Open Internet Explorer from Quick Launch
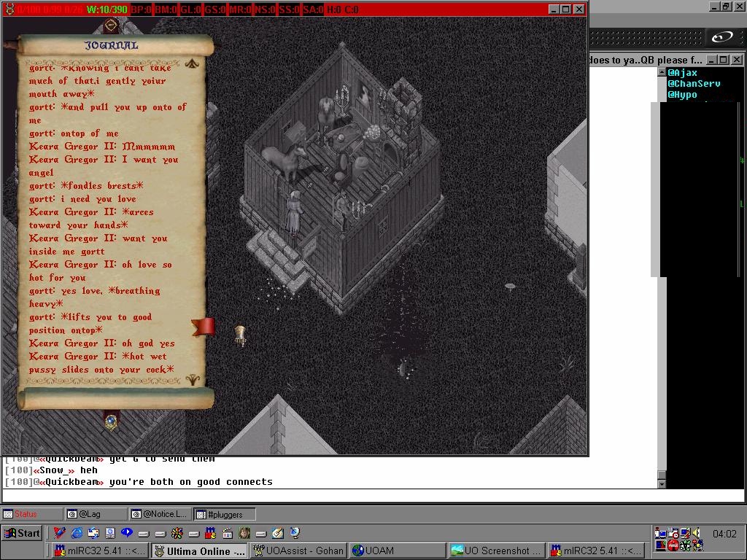 (76, 533)
